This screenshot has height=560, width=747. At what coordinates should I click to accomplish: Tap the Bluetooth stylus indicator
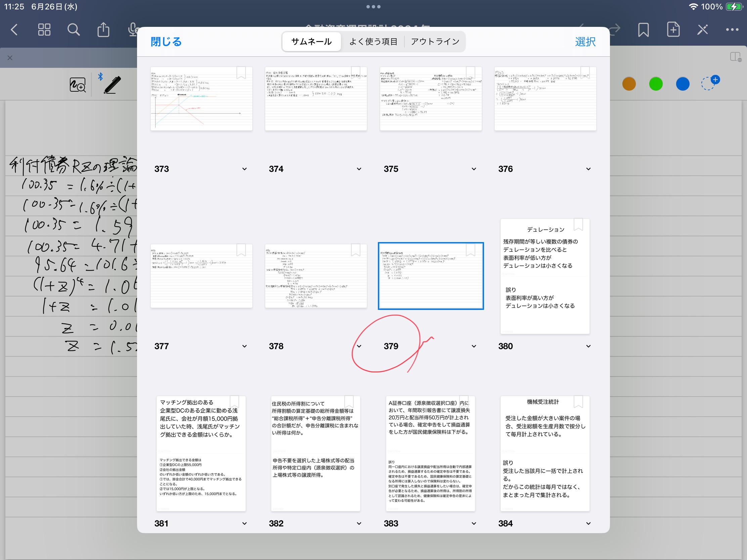pos(100,77)
